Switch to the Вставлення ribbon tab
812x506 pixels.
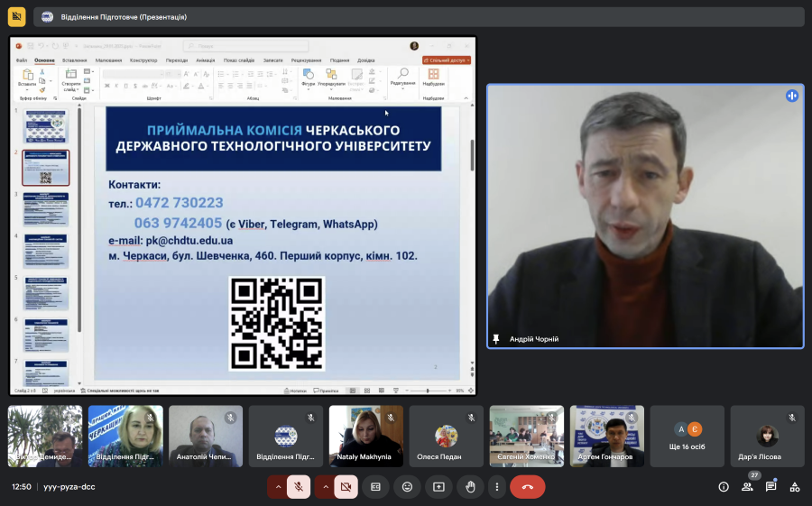pos(75,60)
